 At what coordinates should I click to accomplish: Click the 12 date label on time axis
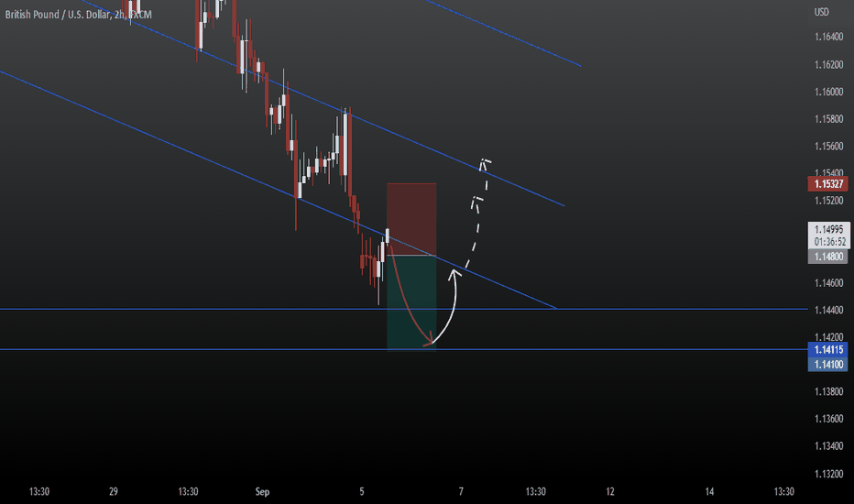[x=610, y=491]
